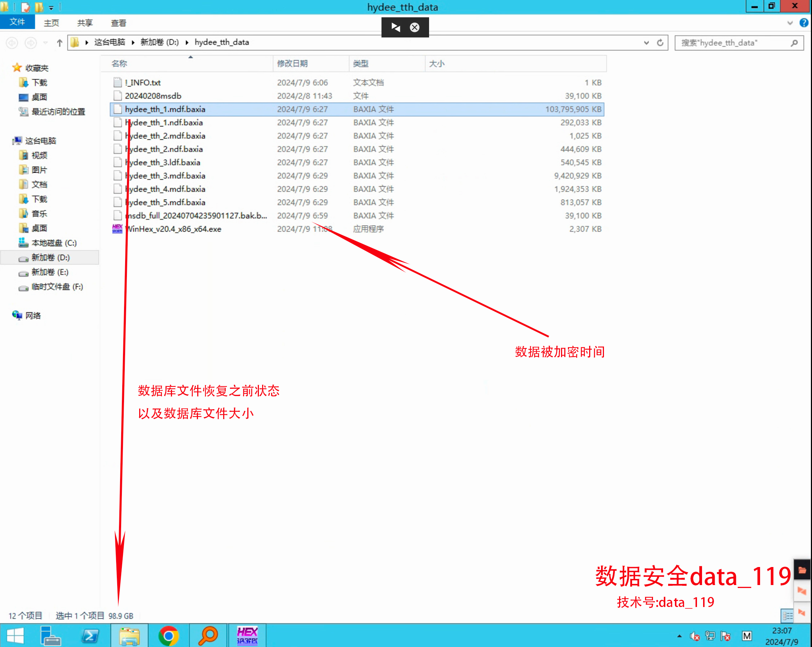Open the magnifier search taskbar app
The width and height of the screenshot is (812, 647).
[x=208, y=636]
